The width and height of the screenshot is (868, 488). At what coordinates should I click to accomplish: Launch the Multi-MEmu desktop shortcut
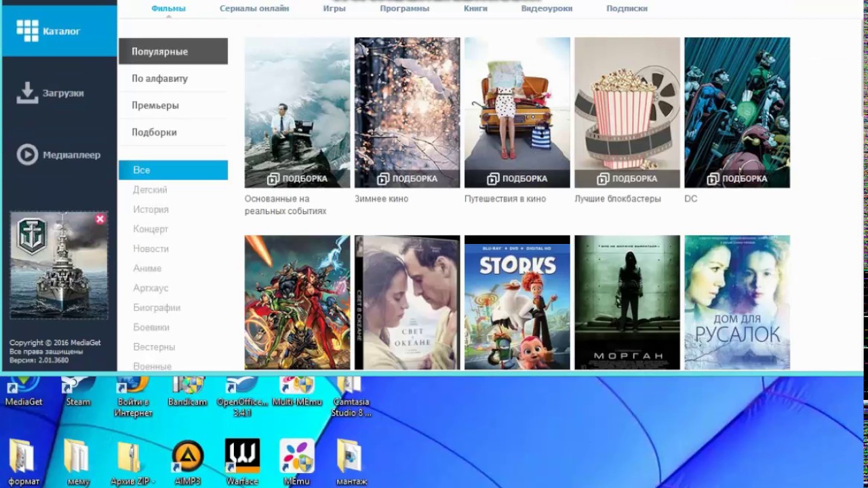coord(297,391)
